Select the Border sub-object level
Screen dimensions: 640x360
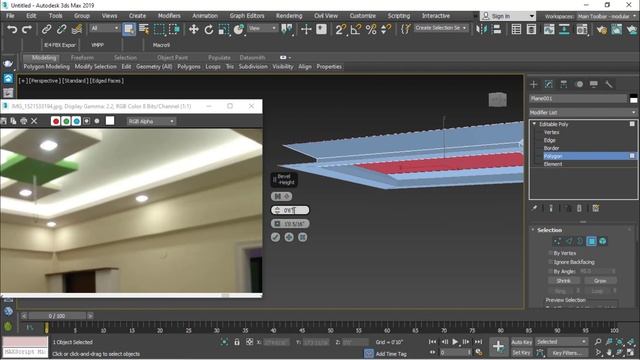click(551, 148)
